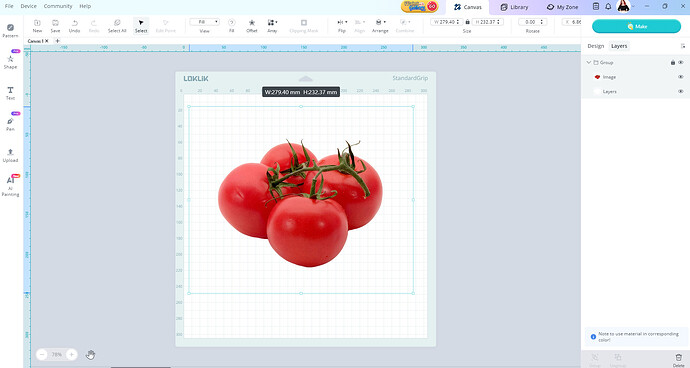690x368 pixels.
Task: Click the Save toolbar icon
Action: point(55,26)
